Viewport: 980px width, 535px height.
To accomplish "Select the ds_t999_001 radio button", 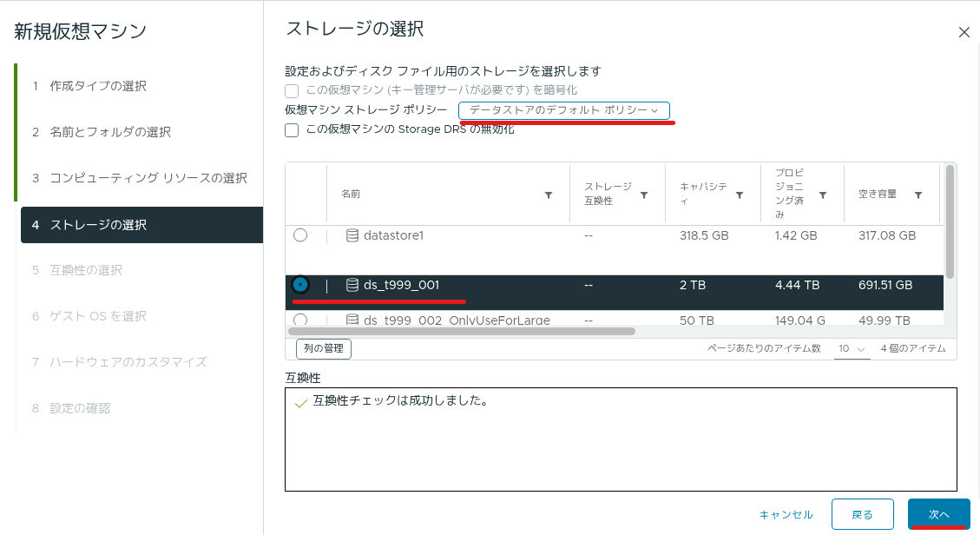I will click(x=300, y=285).
